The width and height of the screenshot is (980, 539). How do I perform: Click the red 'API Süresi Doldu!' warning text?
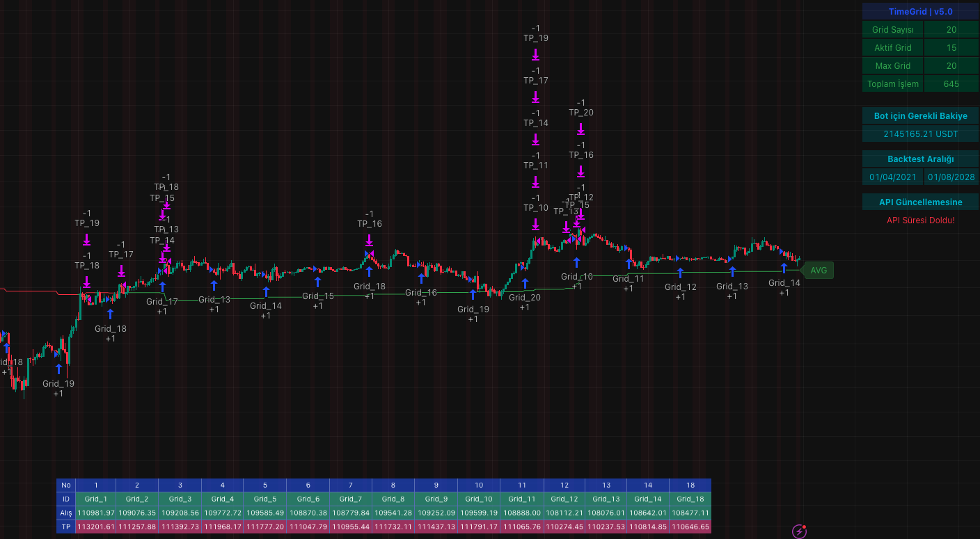coord(920,220)
